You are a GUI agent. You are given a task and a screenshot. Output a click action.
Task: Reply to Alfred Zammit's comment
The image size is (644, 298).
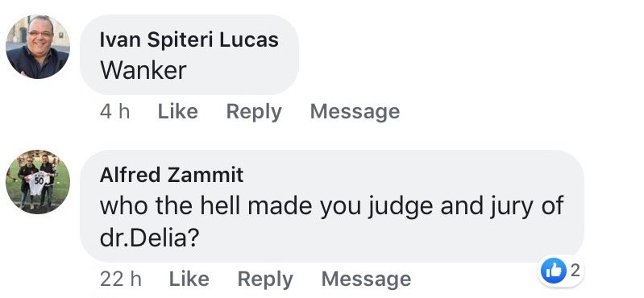click(265, 279)
